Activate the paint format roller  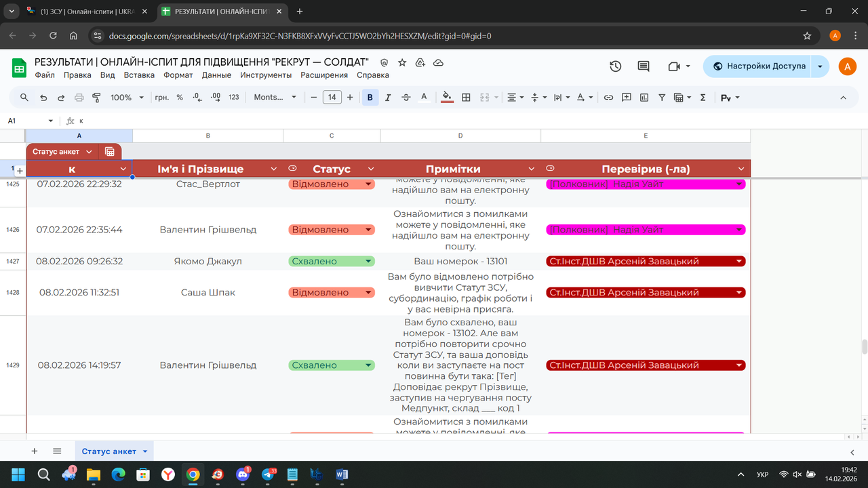(x=96, y=98)
